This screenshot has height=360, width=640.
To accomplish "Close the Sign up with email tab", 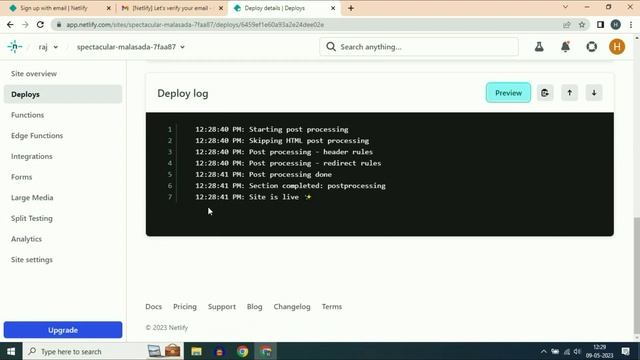I will (x=109, y=8).
